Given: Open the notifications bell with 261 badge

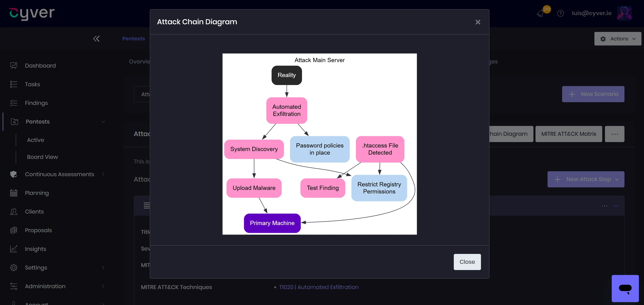Looking at the screenshot, I should 541,13.
